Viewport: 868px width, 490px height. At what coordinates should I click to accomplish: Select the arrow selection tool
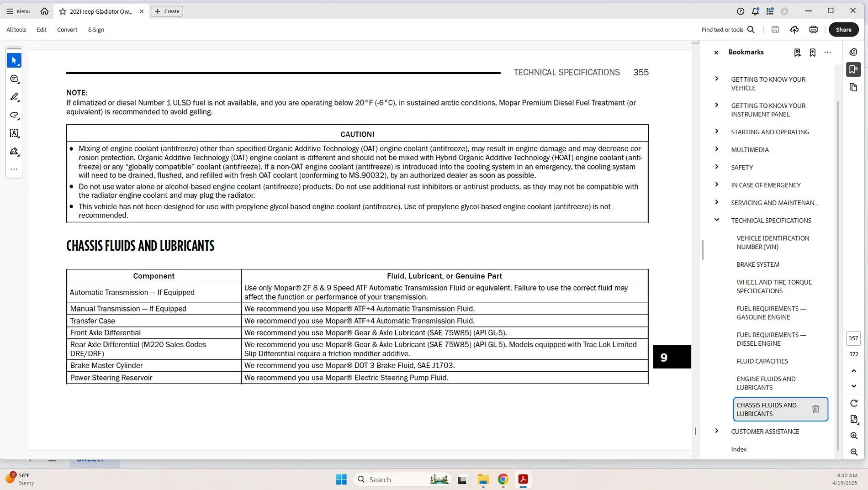coord(14,60)
